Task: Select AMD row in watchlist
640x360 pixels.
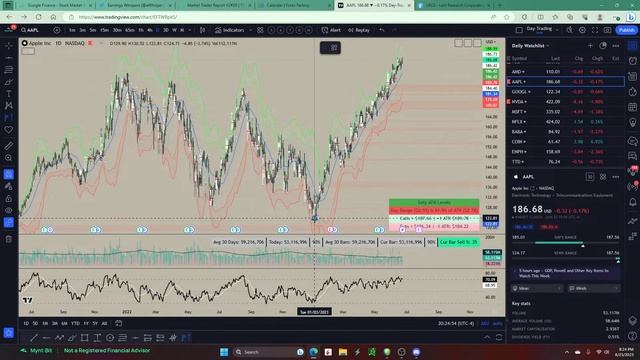Action: coord(565,72)
